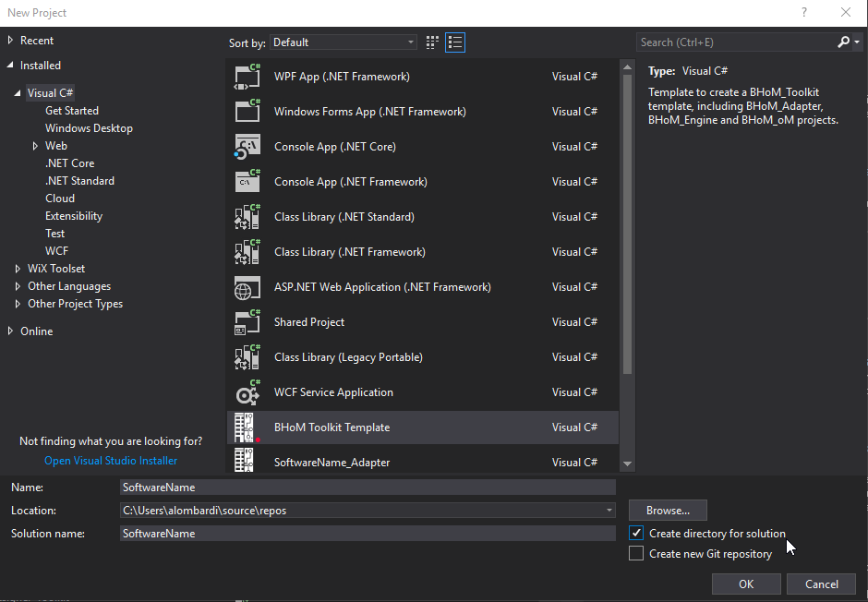This screenshot has height=602, width=868.
Task: Click the scroll up arrow of template list
Action: [x=627, y=67]
